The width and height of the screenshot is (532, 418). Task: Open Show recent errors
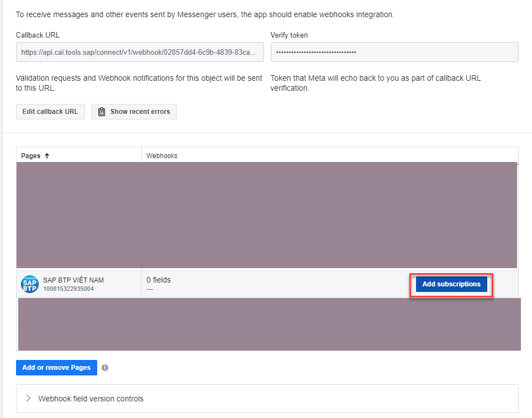coord(134,112)
